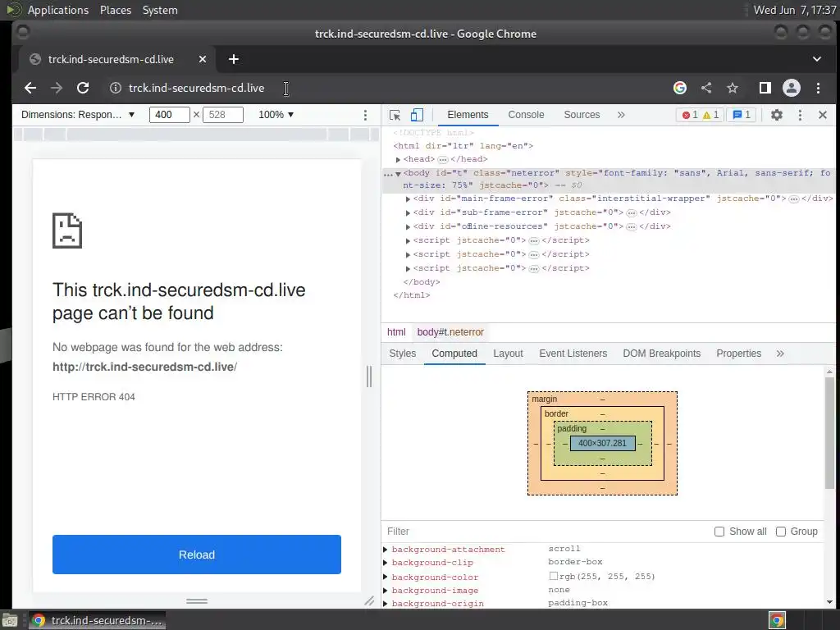The height and width of the screenshot is (630, 840).
Task: Open the tab search chevron
Action: pos(817,59)
